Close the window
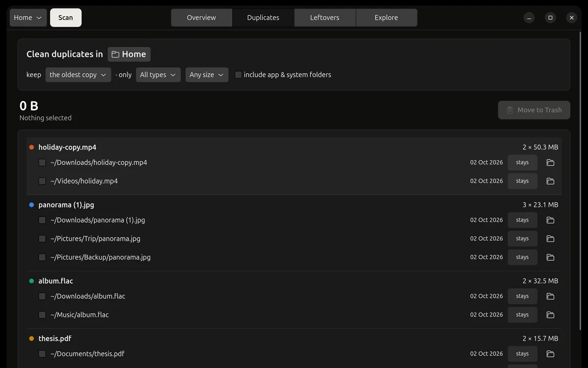This screenshot has width=588, height=368. [x=571, y=18]
